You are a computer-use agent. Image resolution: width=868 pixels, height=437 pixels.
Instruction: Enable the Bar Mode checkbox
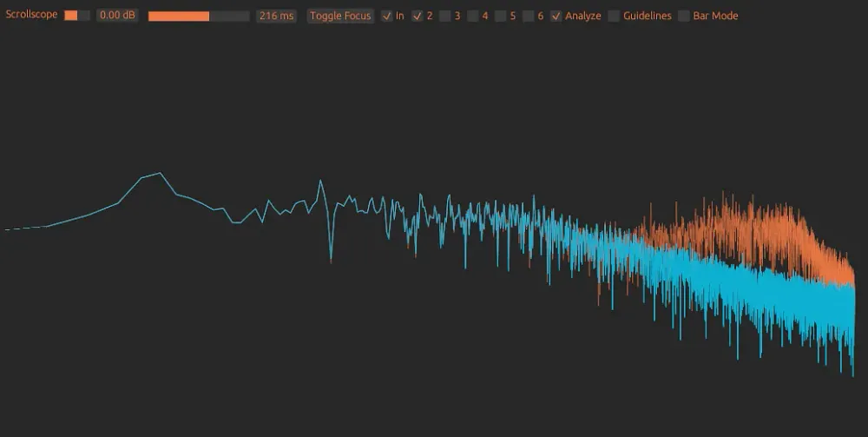[x=684, y=16]
